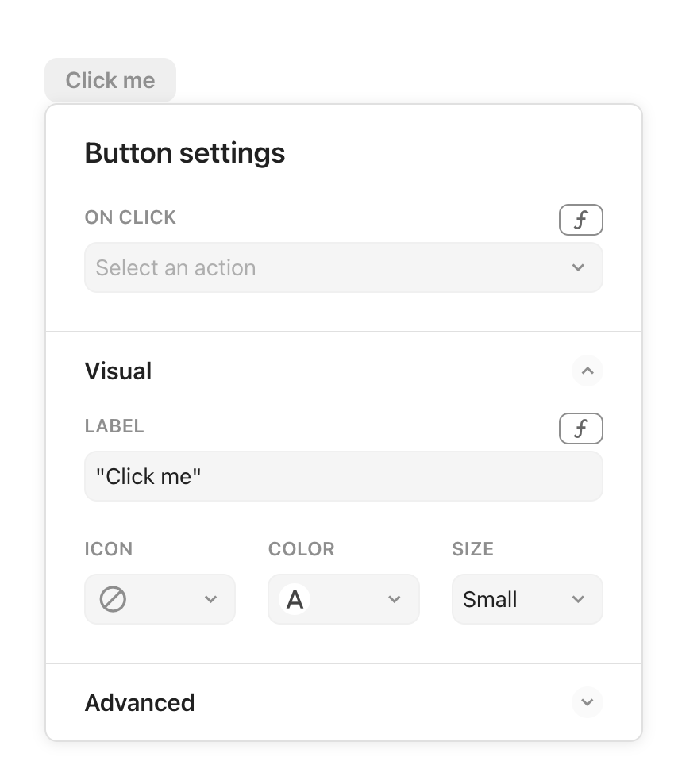Expand the Advanced section with its chevron
Viewport: 678px width, 784px height.
tap(587, 702)
